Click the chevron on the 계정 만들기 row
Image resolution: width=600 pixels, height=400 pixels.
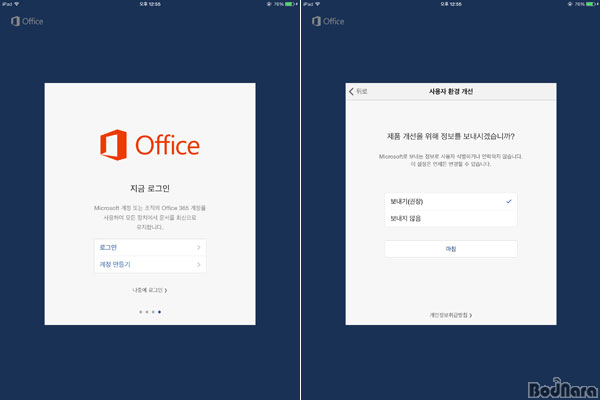coord(199,264)
